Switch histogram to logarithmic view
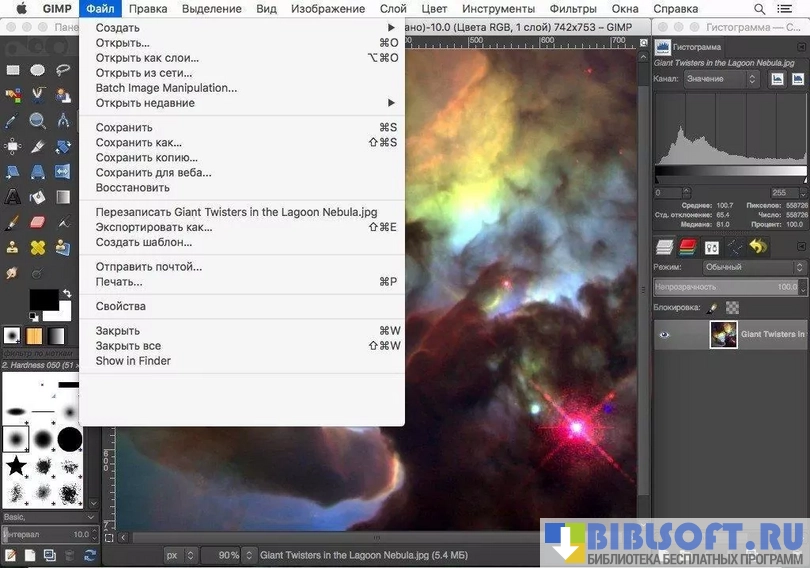Screen dimensions: 810x568 tap(798, 79)
